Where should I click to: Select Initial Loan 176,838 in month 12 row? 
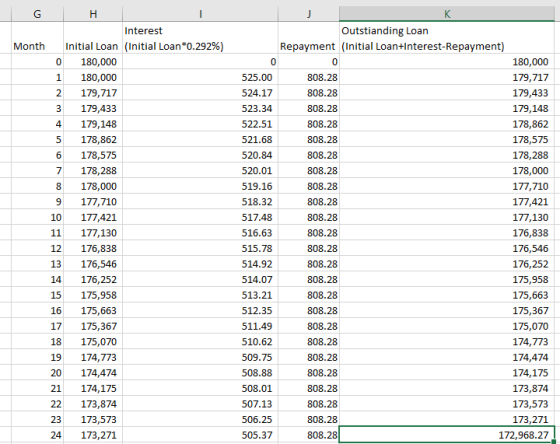point(93,248)
